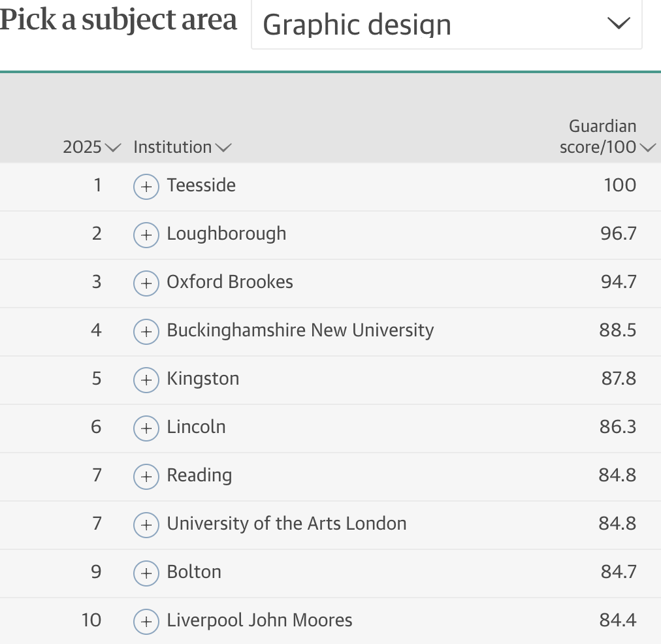Screen dimensions: 661x644
Task: Expand the Teesside row details
Action: tap(146, 186)
